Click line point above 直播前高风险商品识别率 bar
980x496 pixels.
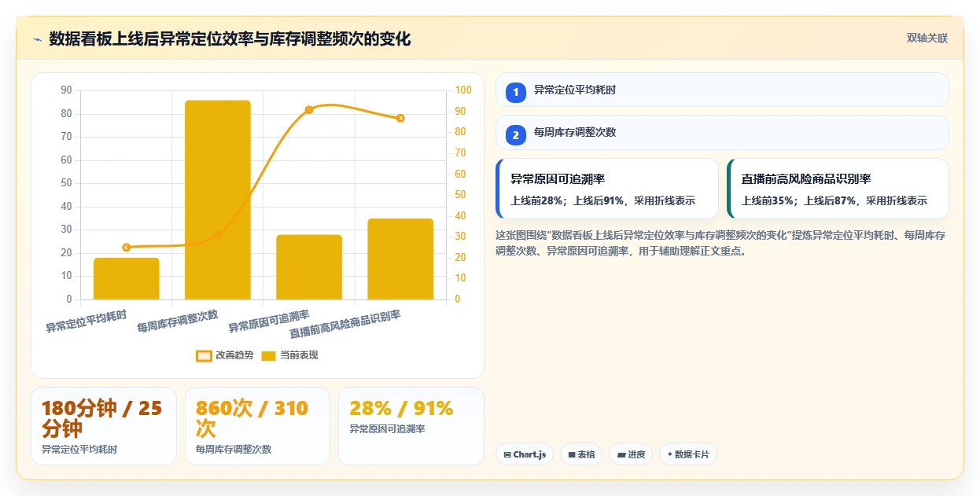[x=400, y=118]
